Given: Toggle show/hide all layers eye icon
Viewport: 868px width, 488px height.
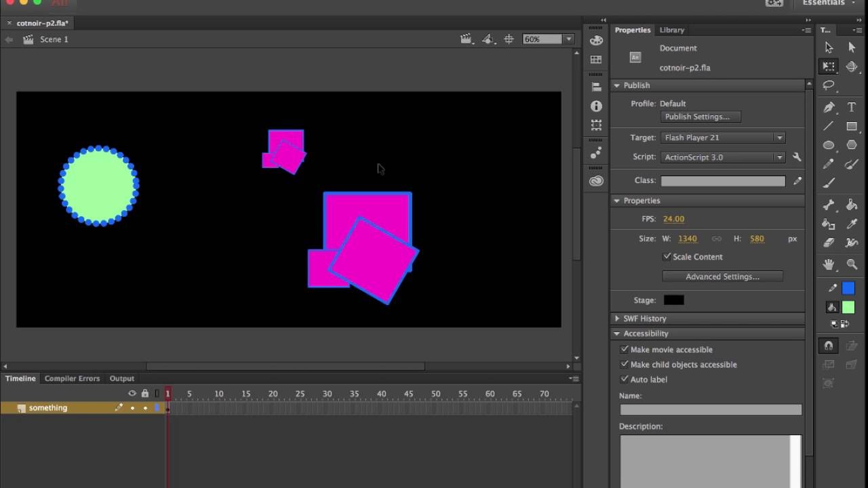Looking at the screenshot, I should 132,393.
